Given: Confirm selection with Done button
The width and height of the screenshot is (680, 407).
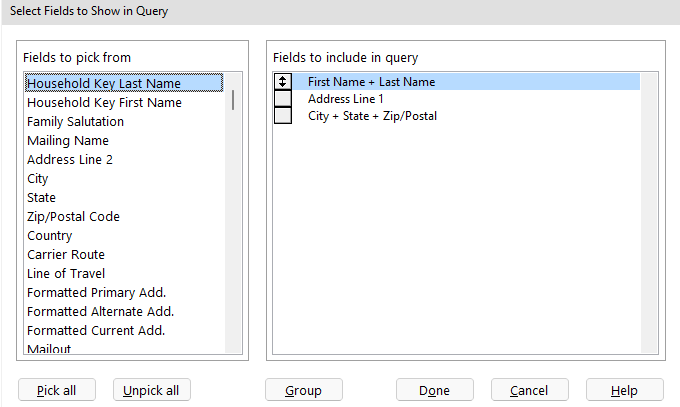Looking at the screenshot, I should click(434, 390).
